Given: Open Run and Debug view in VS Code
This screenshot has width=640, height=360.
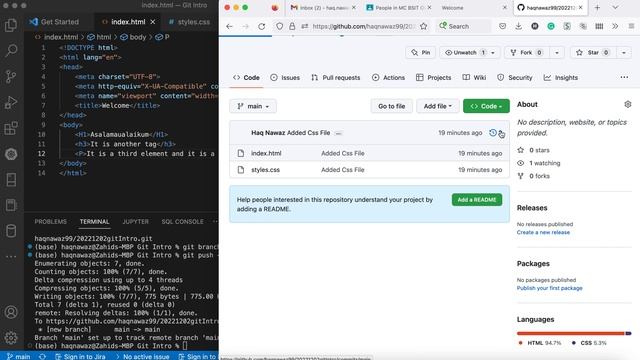Looking at the screenshot, I should [x=11, y=102].
